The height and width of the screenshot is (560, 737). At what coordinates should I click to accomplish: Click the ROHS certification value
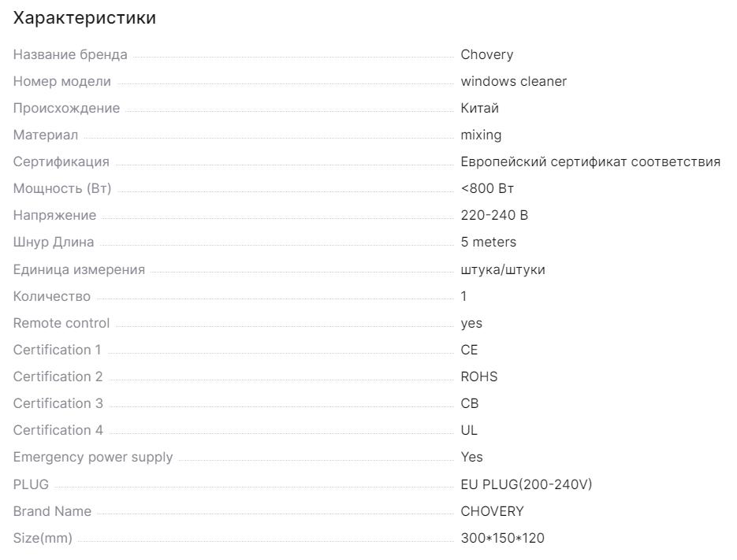[479, 376]
